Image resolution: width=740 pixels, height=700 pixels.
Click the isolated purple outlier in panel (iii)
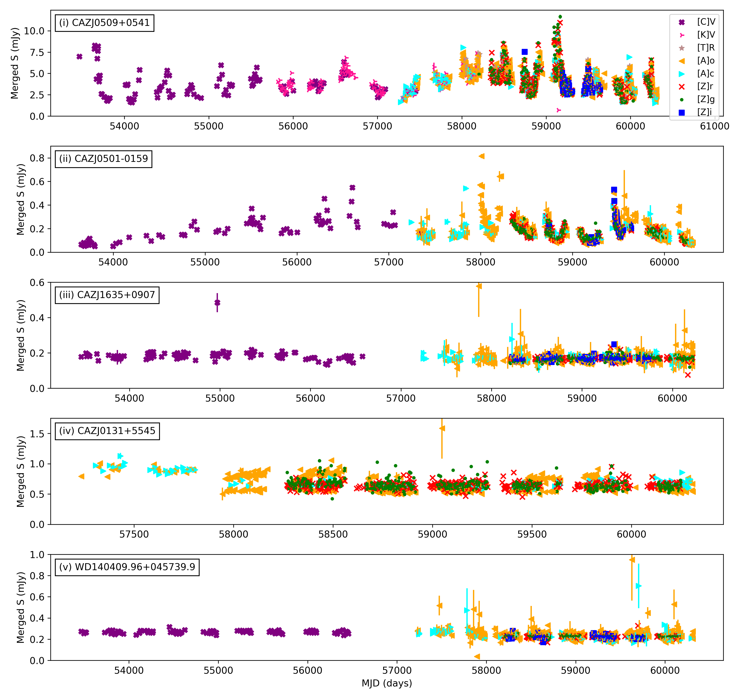217,303
